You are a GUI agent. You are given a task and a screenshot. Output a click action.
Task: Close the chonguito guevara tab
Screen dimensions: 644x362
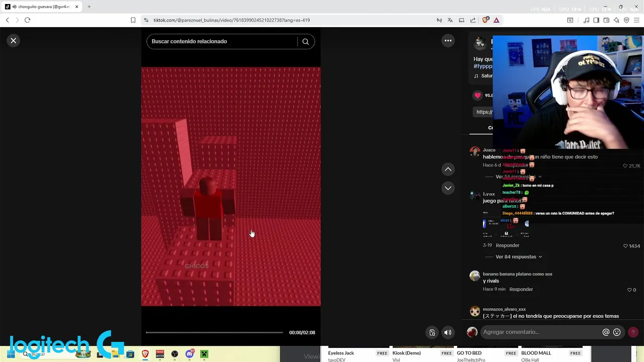click(76, 7)
